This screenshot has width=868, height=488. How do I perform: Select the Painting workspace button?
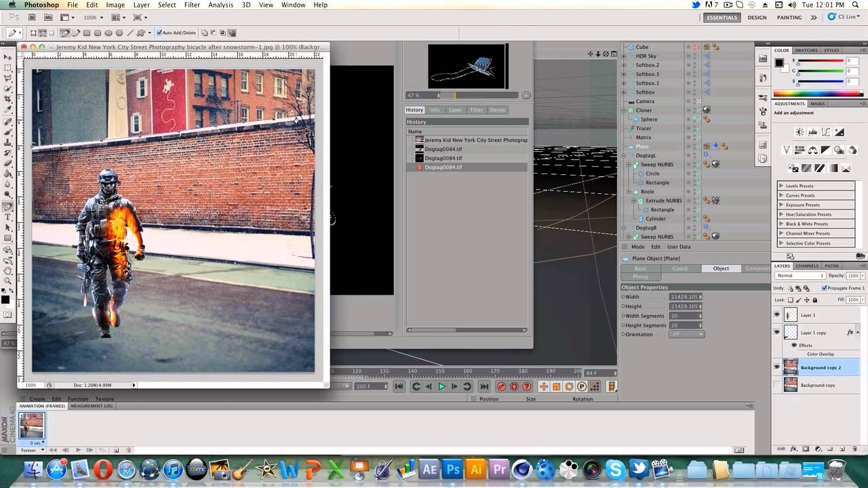point(789,18)
